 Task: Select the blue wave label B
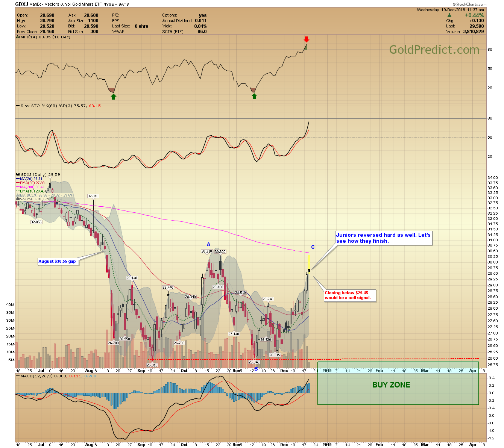[x=256, y=369]
